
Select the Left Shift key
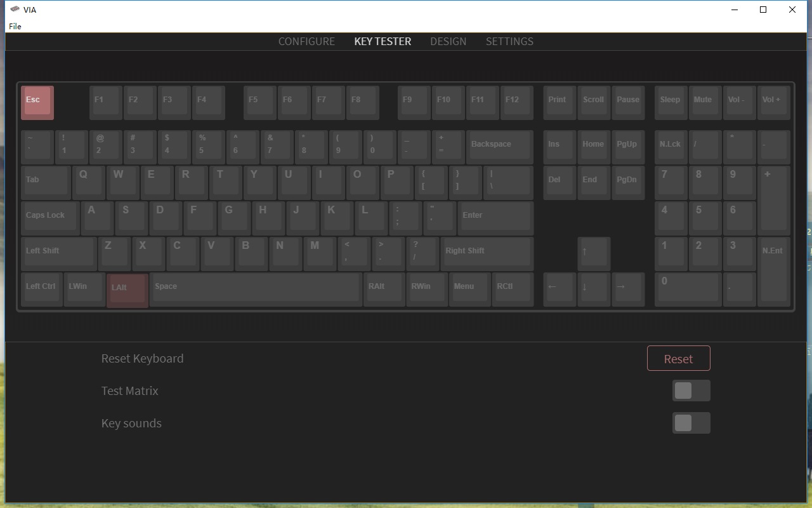click(x=59, y=254)
